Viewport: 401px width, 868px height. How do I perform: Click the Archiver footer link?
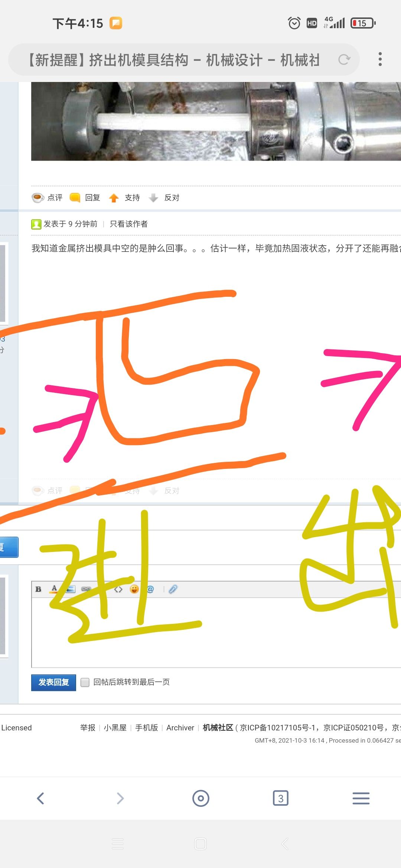click(180, 728)
